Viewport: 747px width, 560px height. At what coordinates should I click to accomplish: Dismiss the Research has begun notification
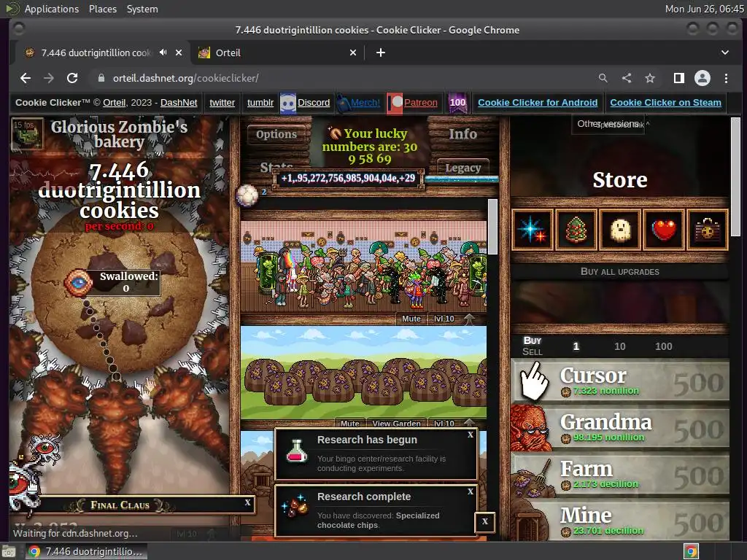coord(471,435)
